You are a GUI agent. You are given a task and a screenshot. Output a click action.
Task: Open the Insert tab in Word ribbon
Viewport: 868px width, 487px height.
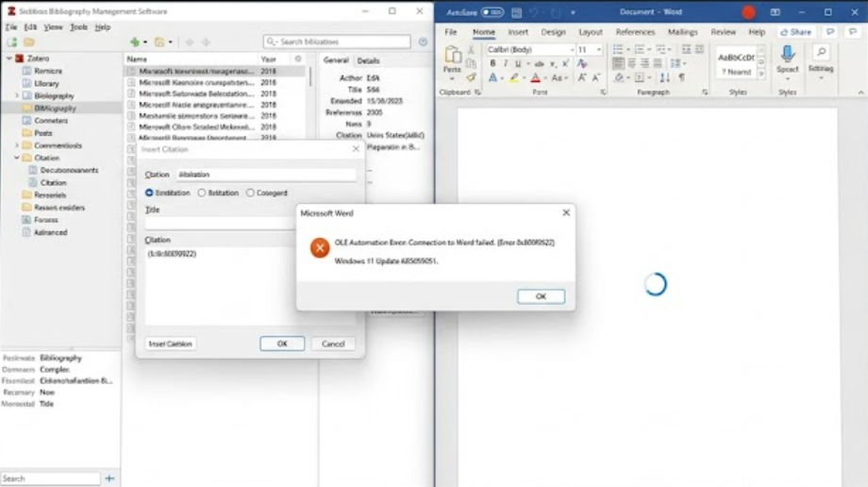click(518, 32)
